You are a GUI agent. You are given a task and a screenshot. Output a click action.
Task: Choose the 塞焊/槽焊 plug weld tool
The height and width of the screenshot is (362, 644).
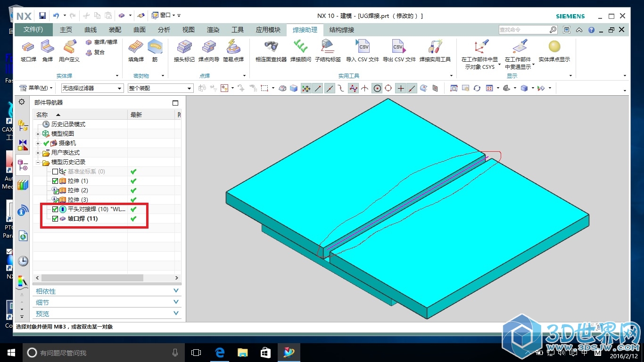[101, 42]
